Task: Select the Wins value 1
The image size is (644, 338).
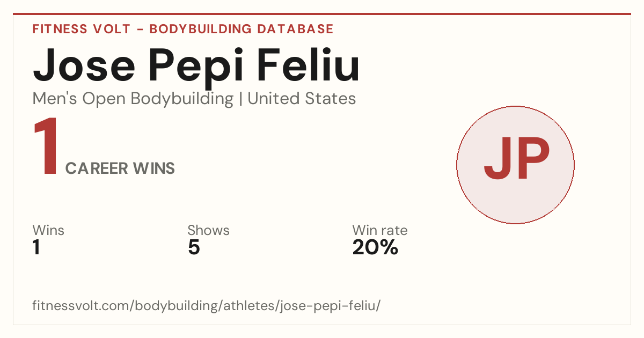Action: click(x=36, y=247)
